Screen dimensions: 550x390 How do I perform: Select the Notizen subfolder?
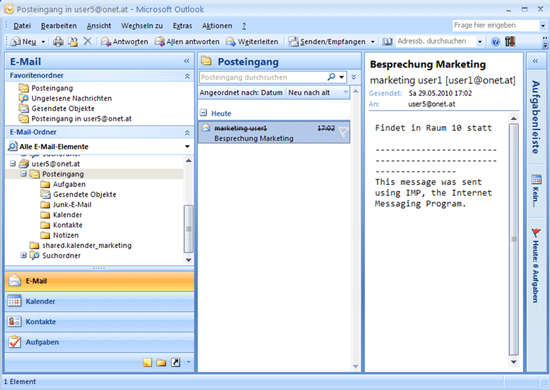pos(66,235)
